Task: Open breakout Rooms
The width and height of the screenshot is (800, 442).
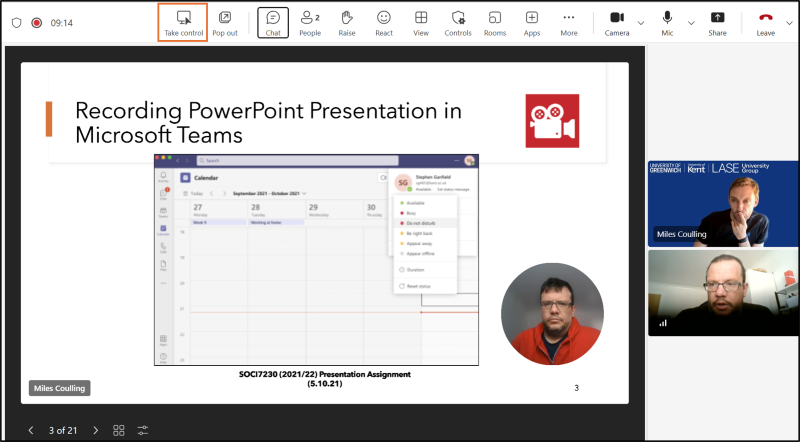Action: (x=495, y=23)
